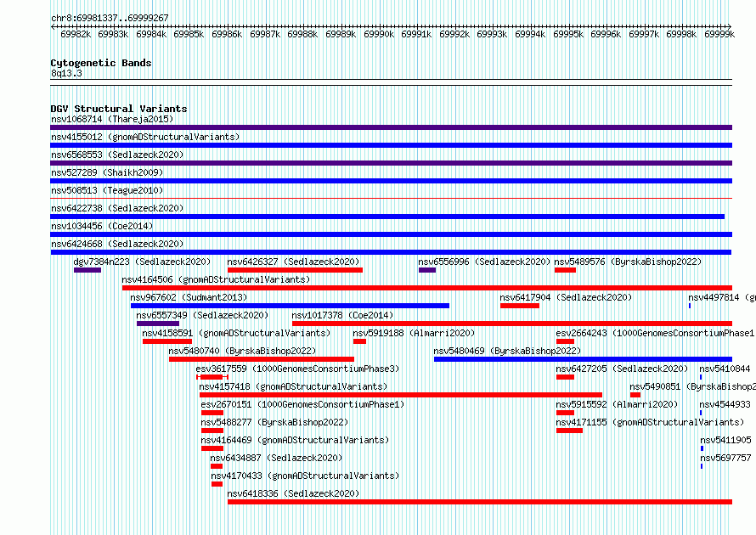Screen dimensions: 756x535
Task: Click the red bar beneath nsv6426327
Action: coord(295,270)
